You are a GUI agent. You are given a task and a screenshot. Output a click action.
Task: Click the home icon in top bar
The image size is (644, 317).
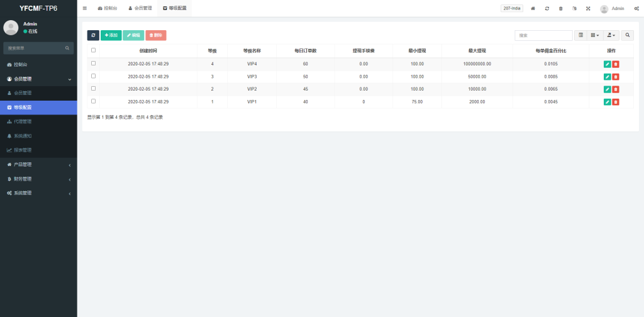(x=533, y=9)
